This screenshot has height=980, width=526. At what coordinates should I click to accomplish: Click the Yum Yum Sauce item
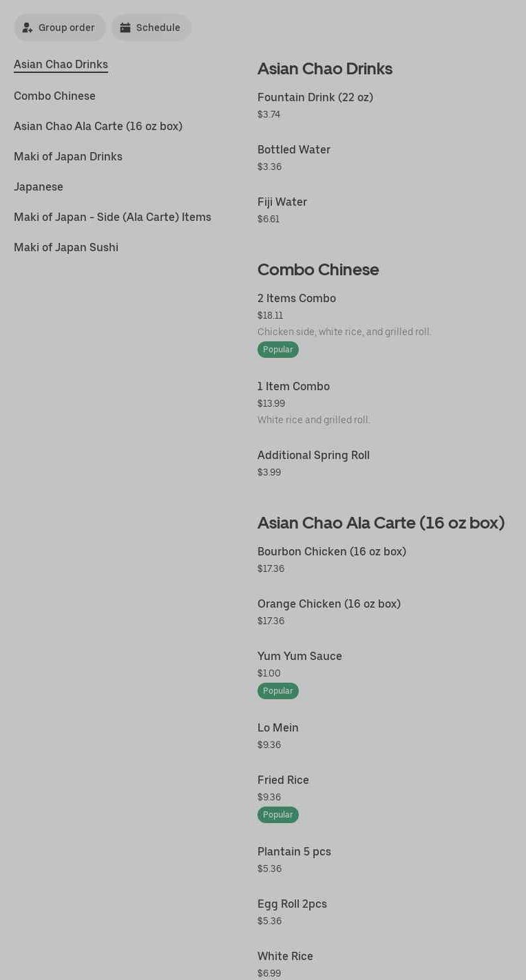(x=299, y=657)
